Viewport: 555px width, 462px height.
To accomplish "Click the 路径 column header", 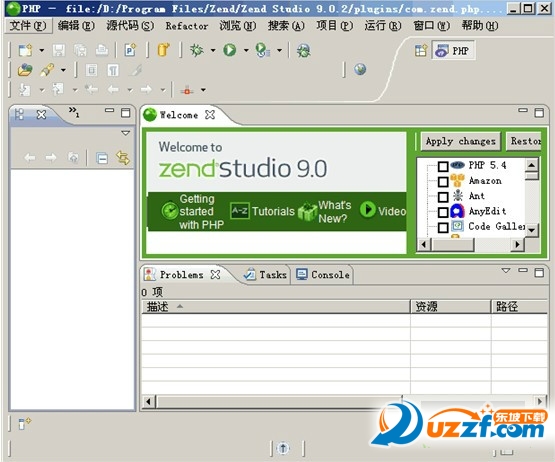I will pyautogui.click(x=520, y=307).
